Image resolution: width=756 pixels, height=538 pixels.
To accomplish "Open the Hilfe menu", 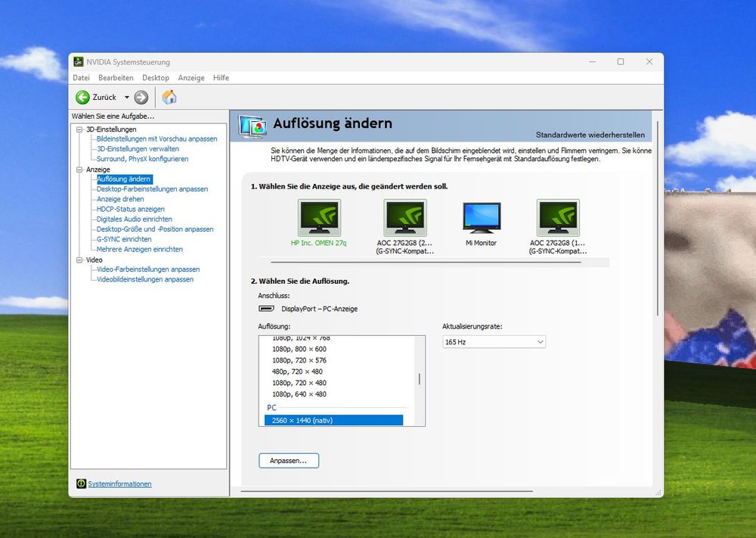I will tap(221, 78).
